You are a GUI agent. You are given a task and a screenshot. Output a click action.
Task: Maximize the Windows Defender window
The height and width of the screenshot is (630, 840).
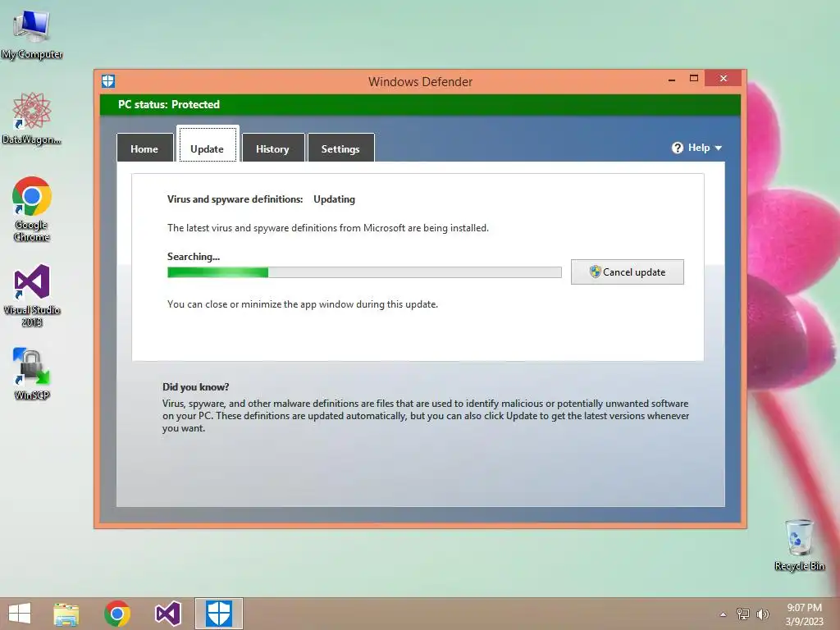(694, 79)
